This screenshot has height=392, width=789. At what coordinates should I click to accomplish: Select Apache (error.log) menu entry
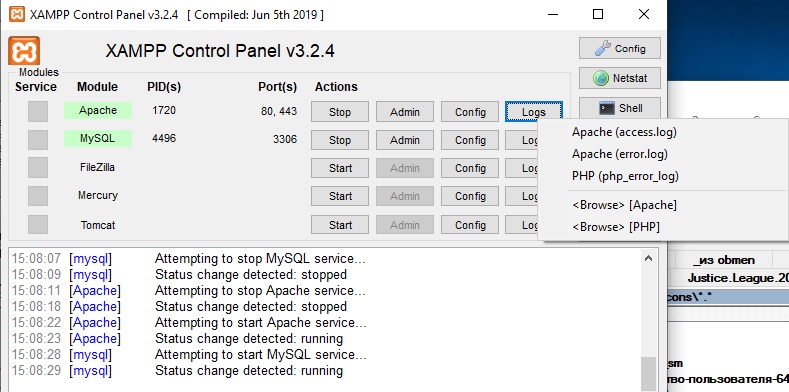click(619, 154)
